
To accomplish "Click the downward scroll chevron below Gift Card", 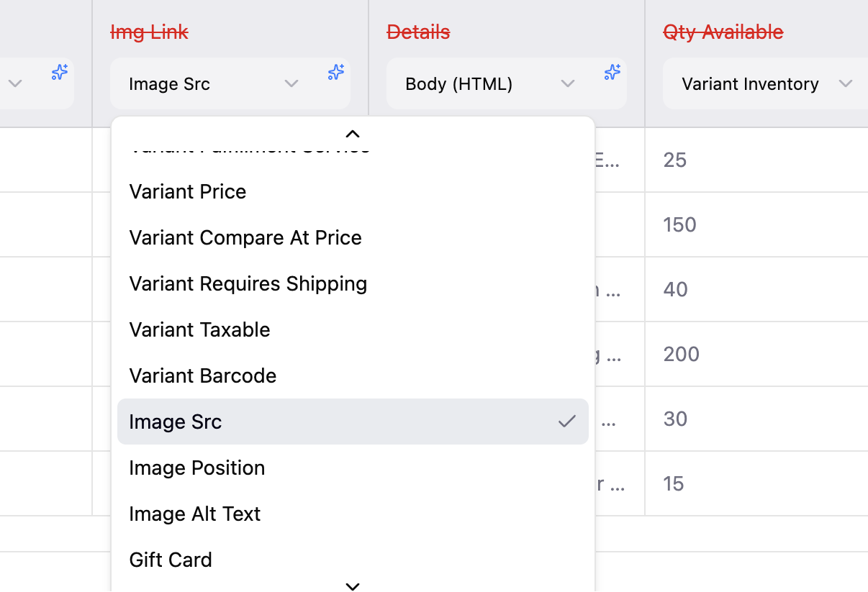I will pyautogui.click(x=352, y=586).
